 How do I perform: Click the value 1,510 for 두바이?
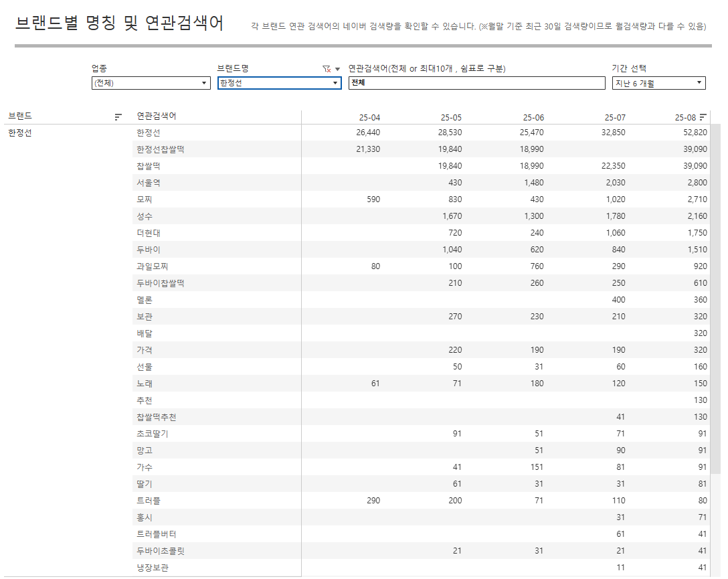click(x=697, y=249)
